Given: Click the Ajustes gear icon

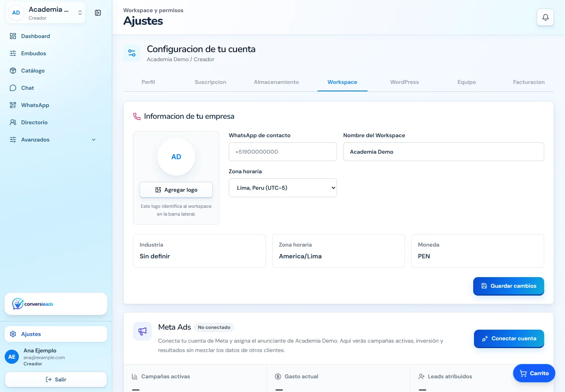Looking at the screenshot, I should 13,334.
